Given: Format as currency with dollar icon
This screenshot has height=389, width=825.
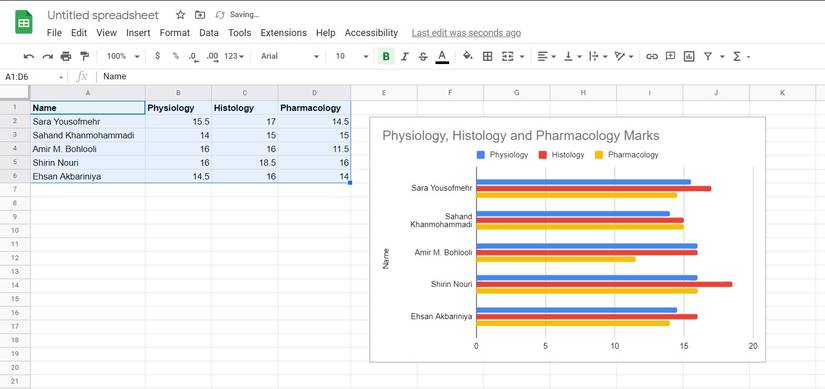Looking at the screenshot, I should click(x=157, y=56).
